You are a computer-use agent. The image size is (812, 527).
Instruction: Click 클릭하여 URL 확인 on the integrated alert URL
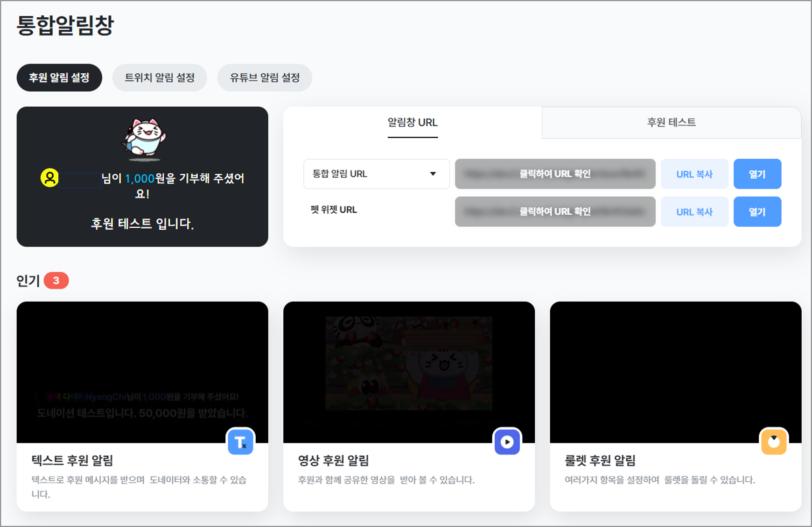click(555, 174)
